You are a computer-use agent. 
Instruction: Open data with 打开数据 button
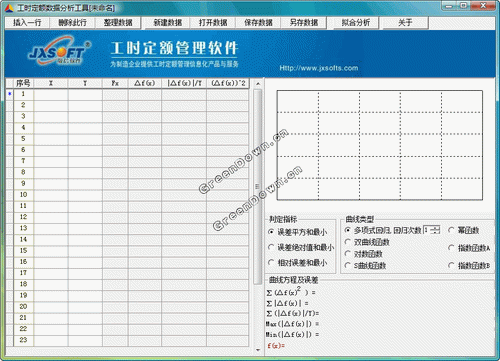(213, 23)
